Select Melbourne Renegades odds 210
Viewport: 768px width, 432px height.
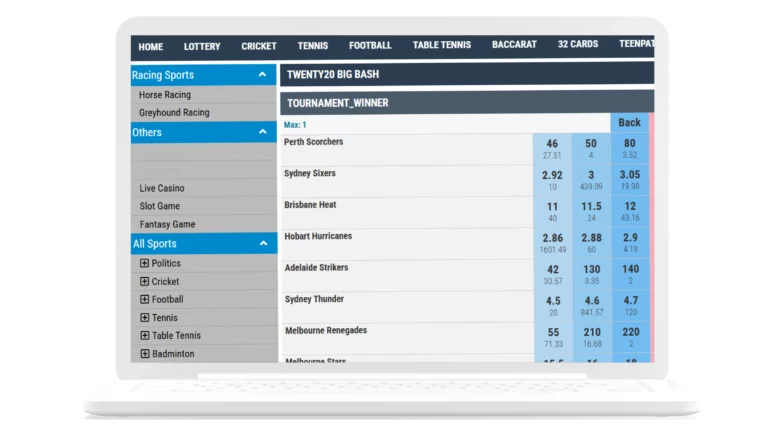tap(592, 336)
